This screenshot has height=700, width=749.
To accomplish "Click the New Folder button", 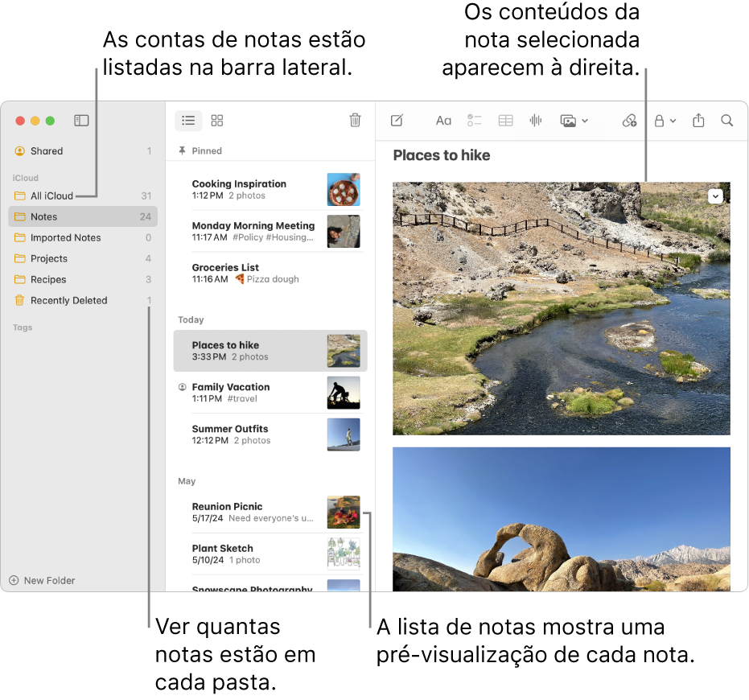I will pos(42,581).
